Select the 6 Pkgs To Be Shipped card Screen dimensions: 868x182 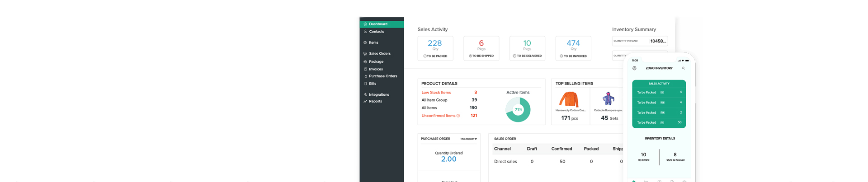[481, 48]
